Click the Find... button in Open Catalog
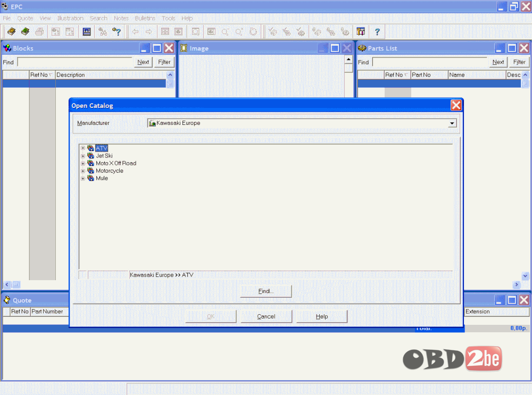The width and height of the screenshot is (532, 395). tap(265, 291)
